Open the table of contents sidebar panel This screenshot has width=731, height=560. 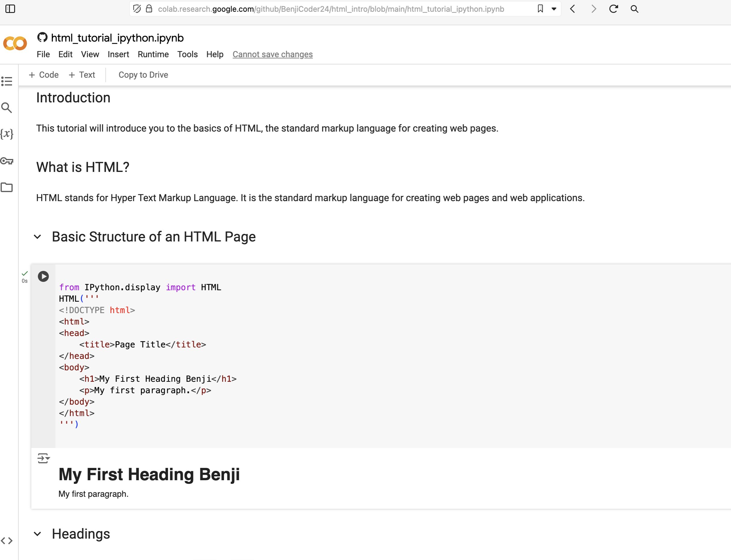click(x=7, y=81)
